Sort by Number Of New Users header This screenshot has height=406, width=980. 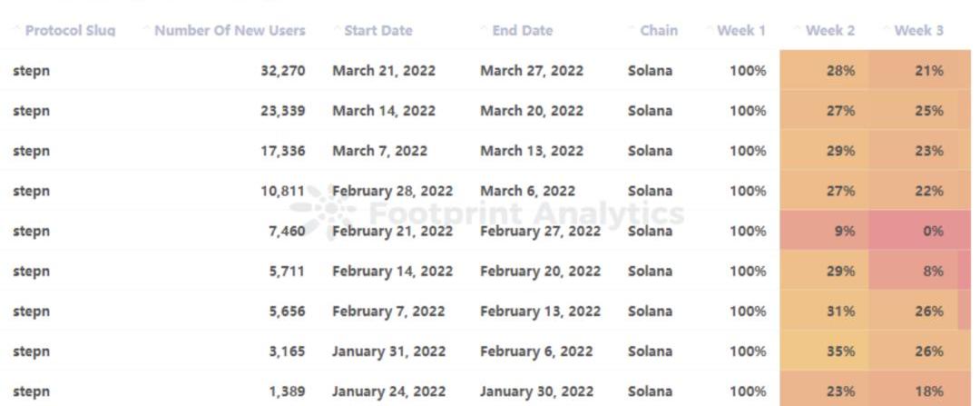point(230,31)
